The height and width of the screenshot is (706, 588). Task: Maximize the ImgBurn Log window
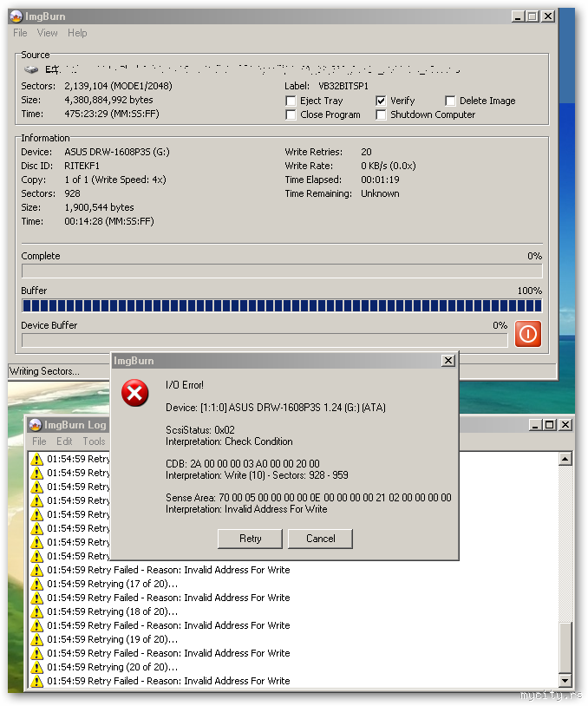(550, 425)
